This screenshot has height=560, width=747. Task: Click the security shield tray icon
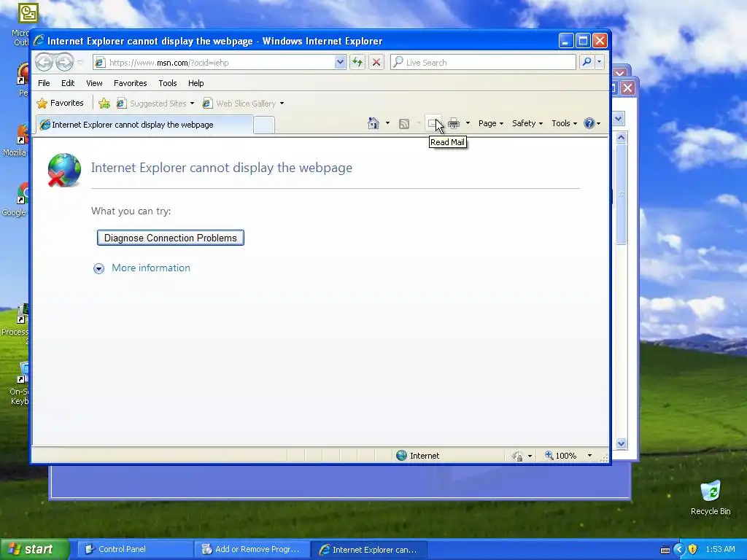(x=693, y=550)
